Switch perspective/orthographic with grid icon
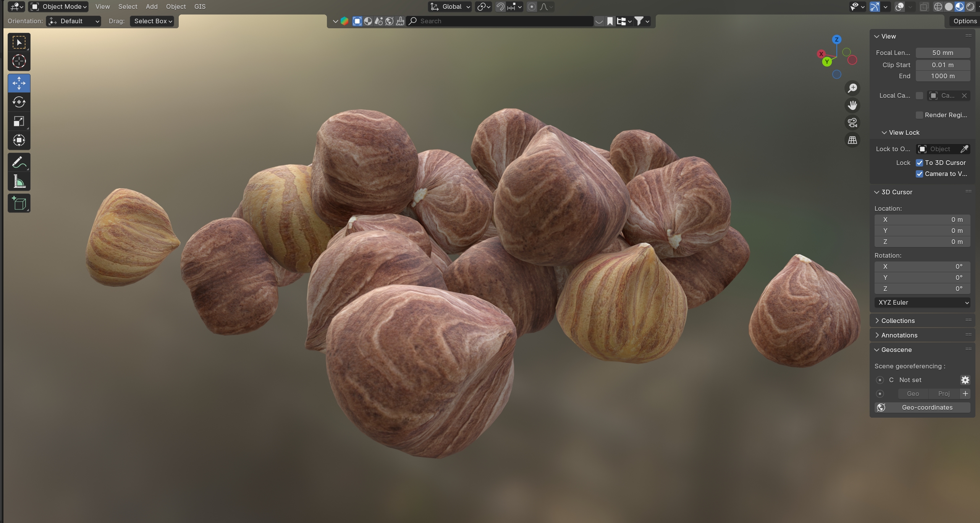This screenshot has height=523, width=980. (852, 140)
